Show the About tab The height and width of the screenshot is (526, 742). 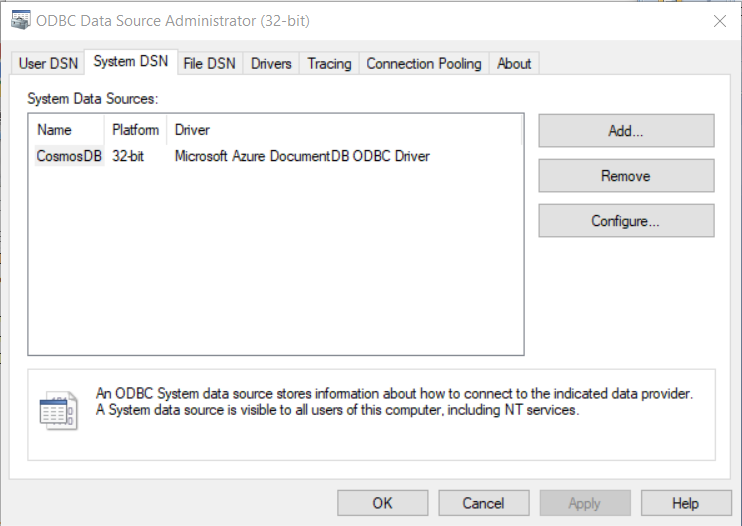pyautogui.click(x=514, y=63)
